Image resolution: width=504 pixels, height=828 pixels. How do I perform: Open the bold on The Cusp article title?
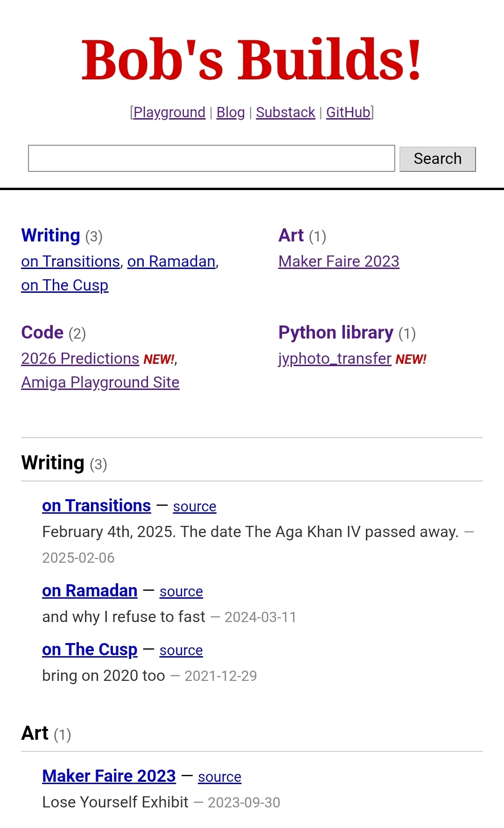(x=90, y=650)
